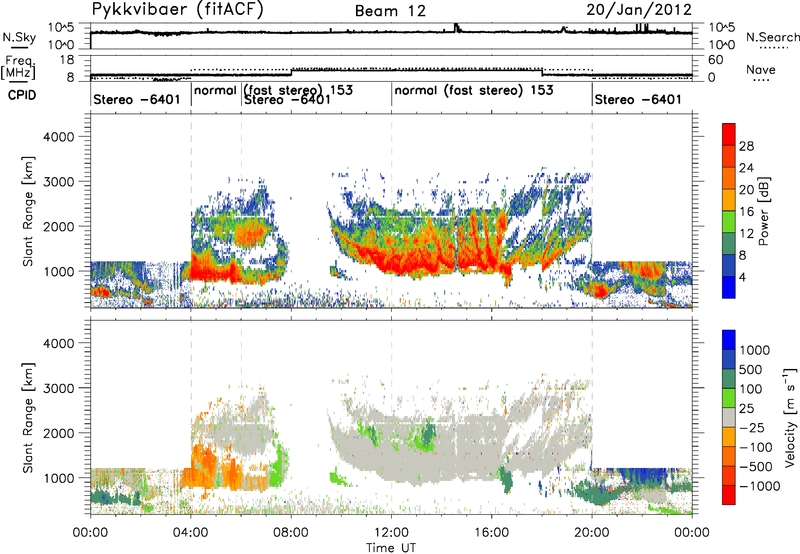Click the "Stereo -6401" label starting at 20:00
800x554 pixels.
click(638, 99)
